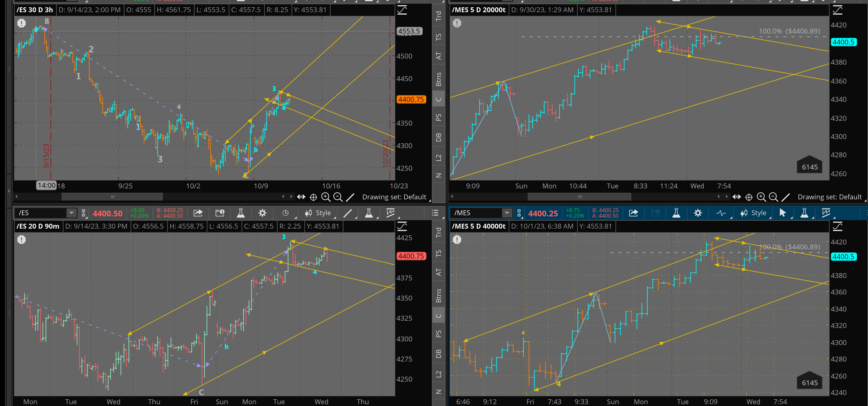This screenshot has height=406, width=868.
Task: Expand the /MES symbol selector dropdown
Action: (507, 213)
